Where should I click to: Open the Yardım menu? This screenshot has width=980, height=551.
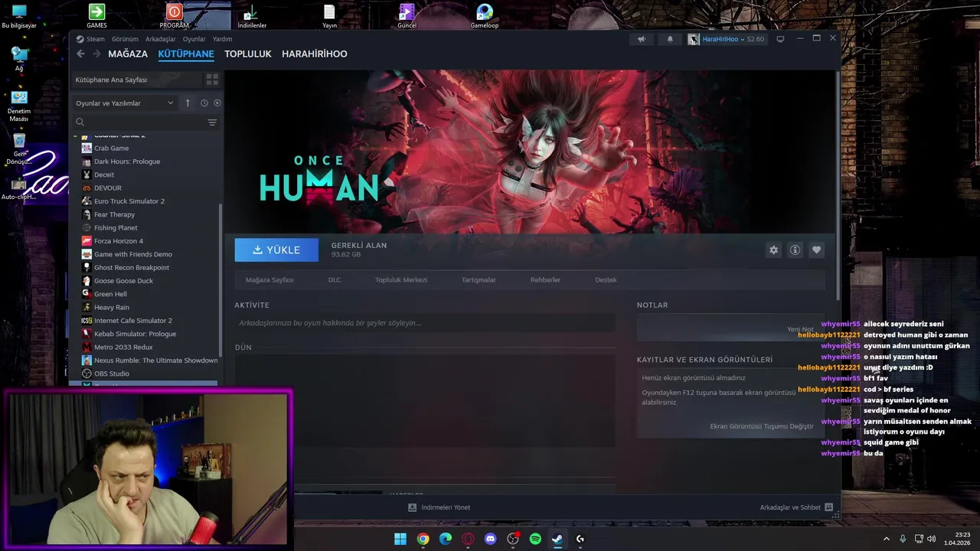(x=222, y=39)
